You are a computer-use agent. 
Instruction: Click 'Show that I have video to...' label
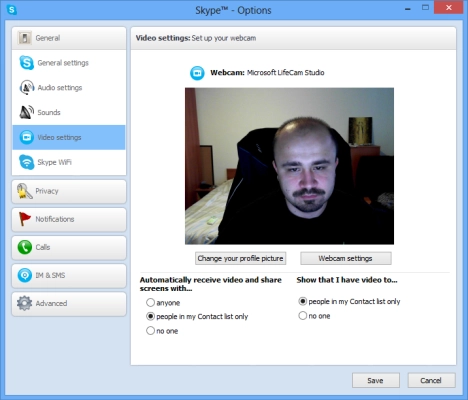click(347, 280)
